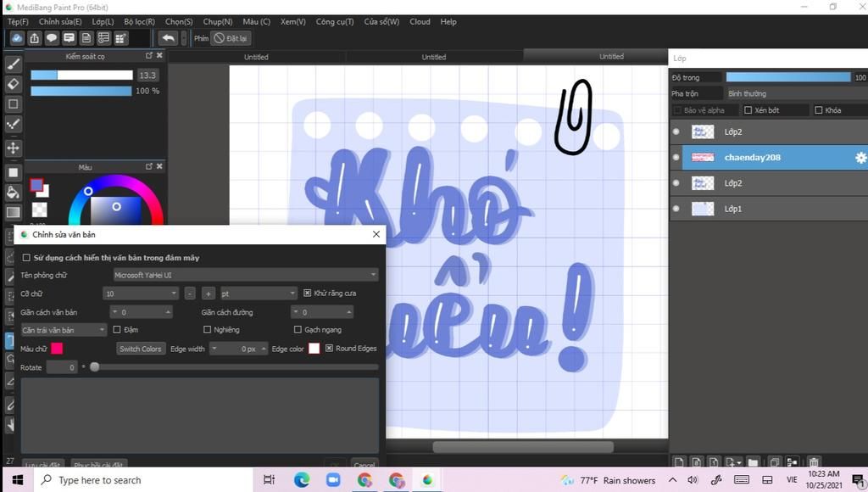Select the Fill shape tool
868x492 pixels.
[x=14, y=172]
